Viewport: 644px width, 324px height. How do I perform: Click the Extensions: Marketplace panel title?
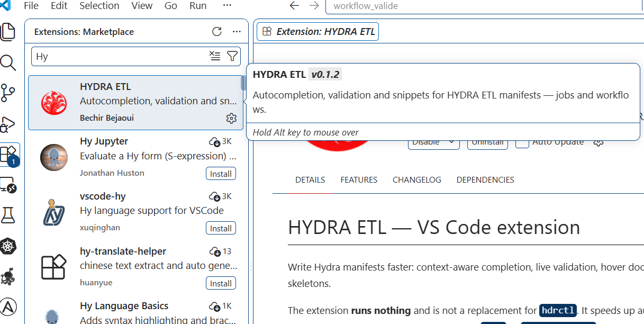(84, 32)
